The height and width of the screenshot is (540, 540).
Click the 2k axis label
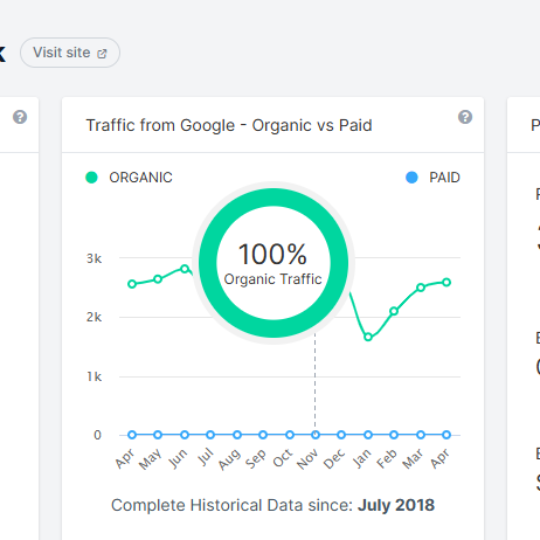[94, 317]
